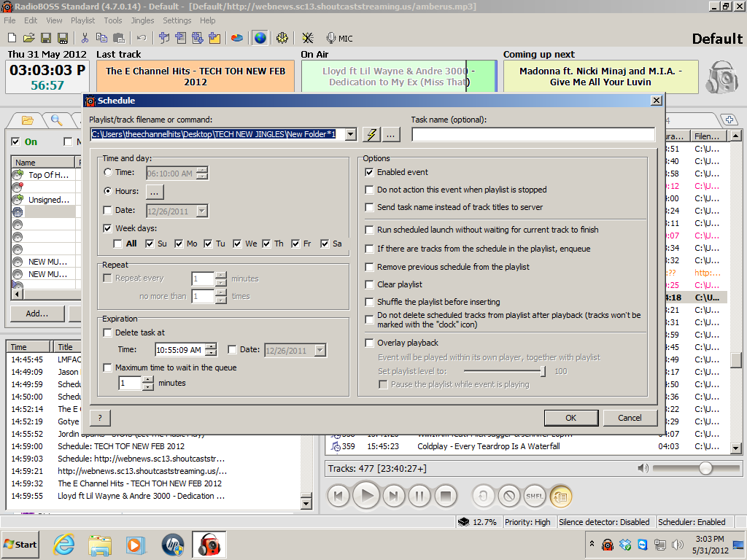Open the pie chart report icon
This screenshot has height=560, width=747.
(237, 38)
